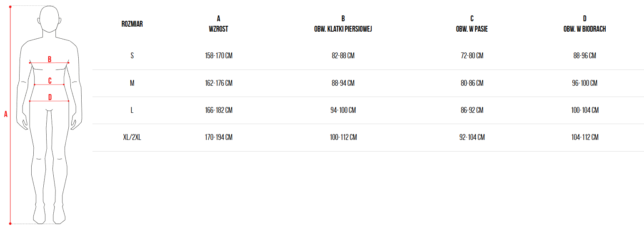Click the 158-170 CM height cell
The width and height of the screenshot is (644, 229).
point(218,56)
